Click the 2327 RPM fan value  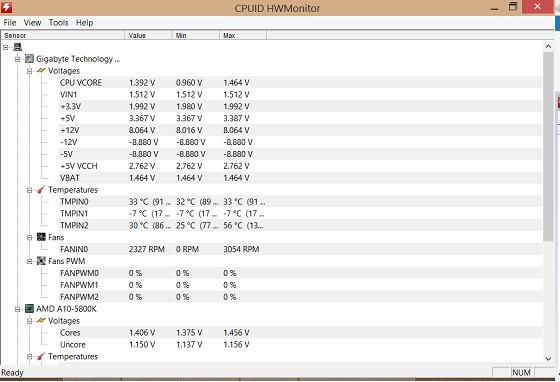147,249
